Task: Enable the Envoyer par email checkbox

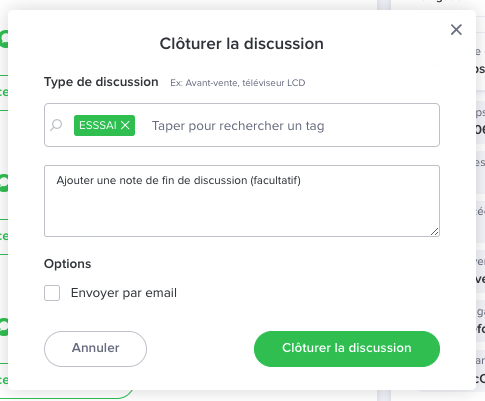Action: [x=52, y=293]
